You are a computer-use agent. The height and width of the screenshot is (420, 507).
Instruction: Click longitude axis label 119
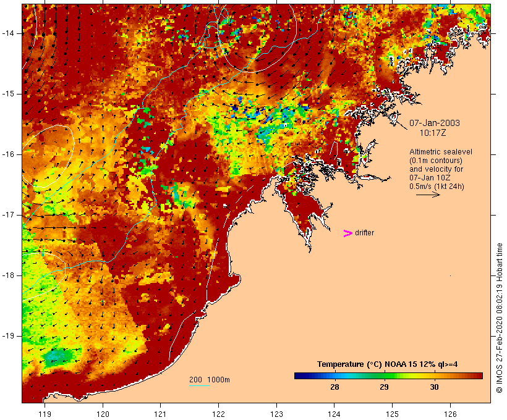(x=45, y=414)
